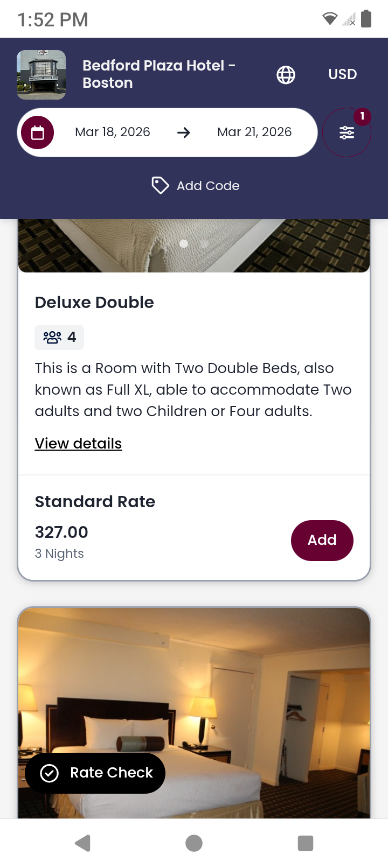Open recent apps with the square button
The height and width of the screenshot is (868, 388).
[305, 843]
